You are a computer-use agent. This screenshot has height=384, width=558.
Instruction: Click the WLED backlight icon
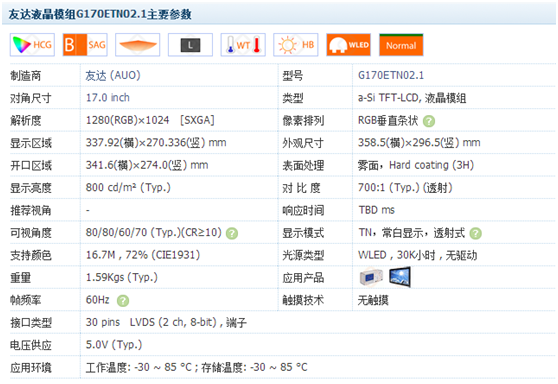click(348, 45)
